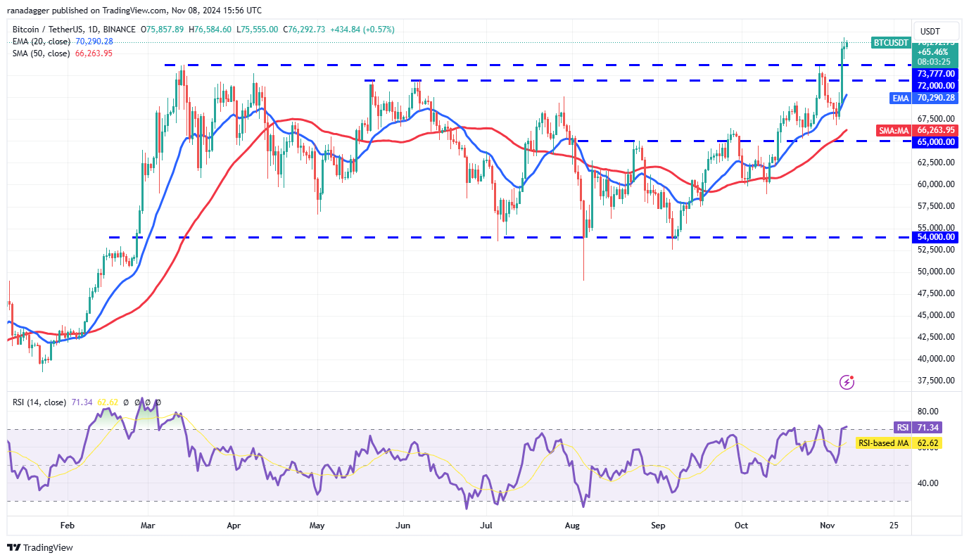
Task: Click the blue EMA price tag
Action: [901, 98]
